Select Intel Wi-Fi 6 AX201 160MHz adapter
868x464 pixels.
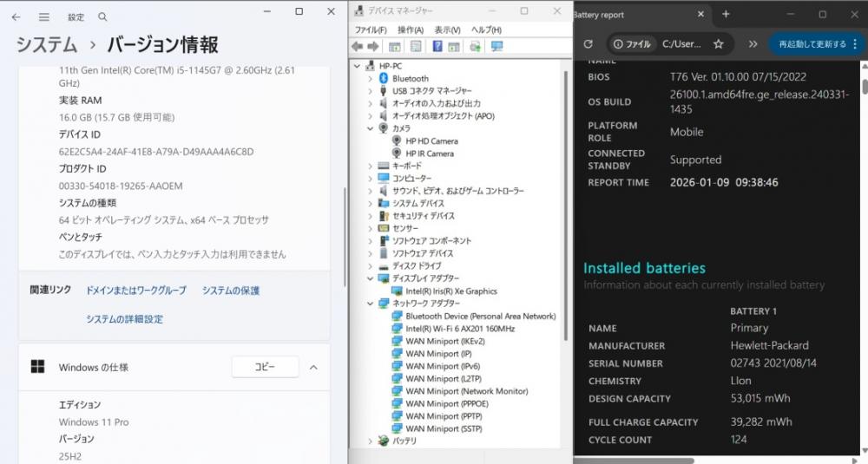pyautogui.click(x=460, y=329)
